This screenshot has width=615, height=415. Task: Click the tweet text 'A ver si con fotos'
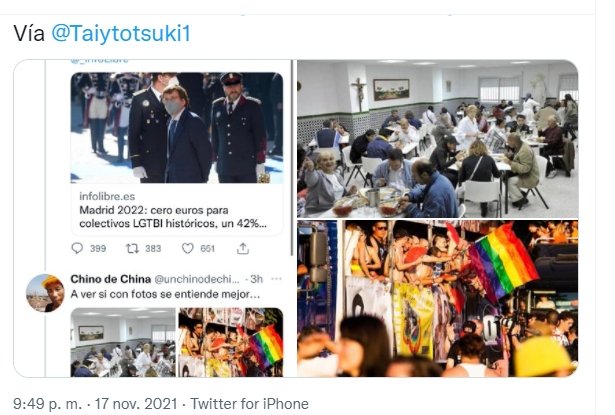tap(165, 294)
